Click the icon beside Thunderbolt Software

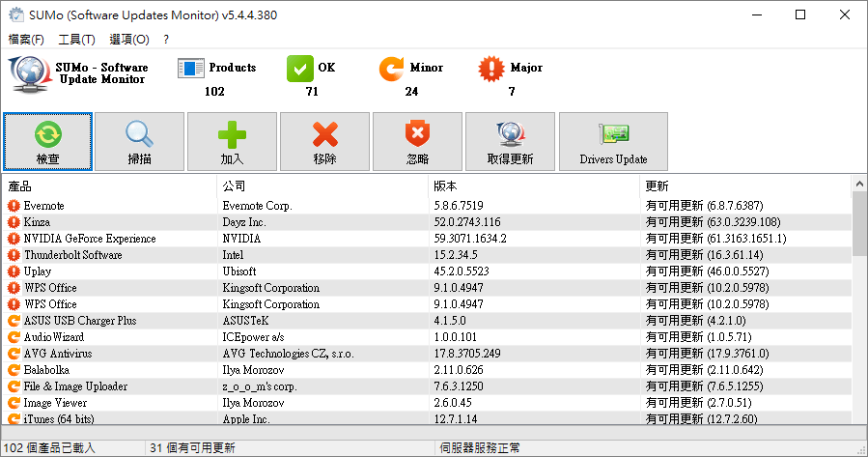pyautogui.click(x=14, y=255)
